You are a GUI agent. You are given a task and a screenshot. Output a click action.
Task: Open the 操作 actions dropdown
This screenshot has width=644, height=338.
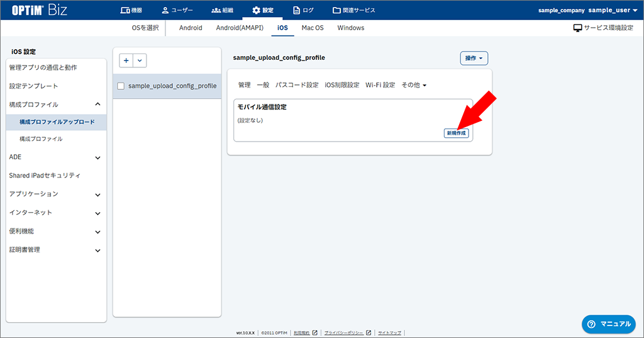(x=474, y=59)
